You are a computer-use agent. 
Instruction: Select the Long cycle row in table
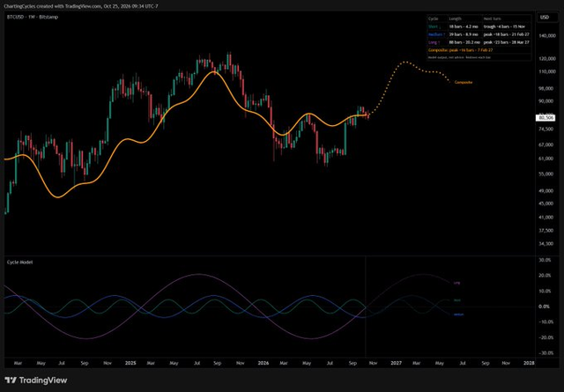pyautogui.click(x=479, y=42)
